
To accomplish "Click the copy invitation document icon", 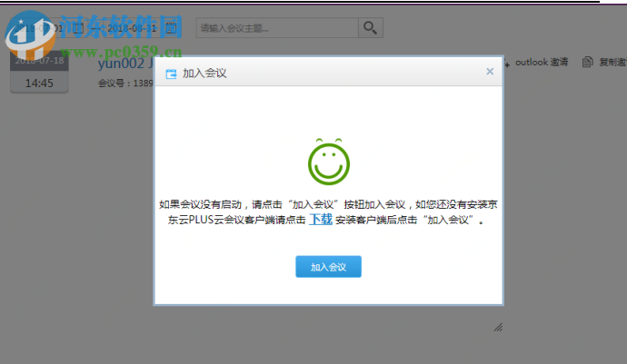I will (587, 62).
